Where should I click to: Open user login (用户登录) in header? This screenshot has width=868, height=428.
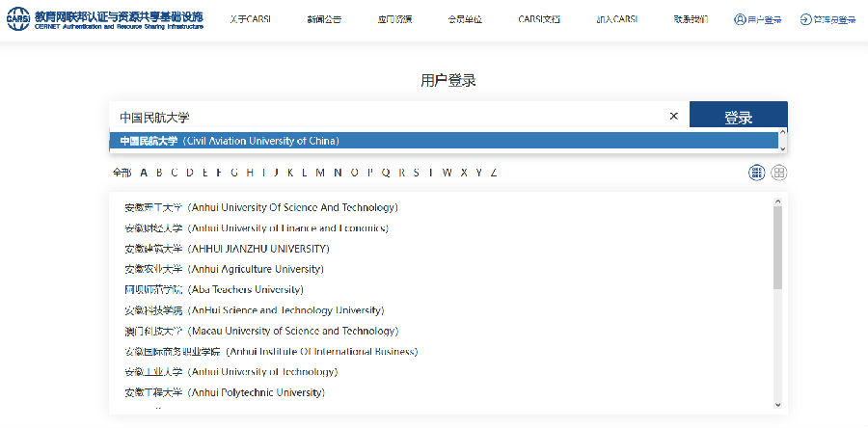[x=757, y=20]
